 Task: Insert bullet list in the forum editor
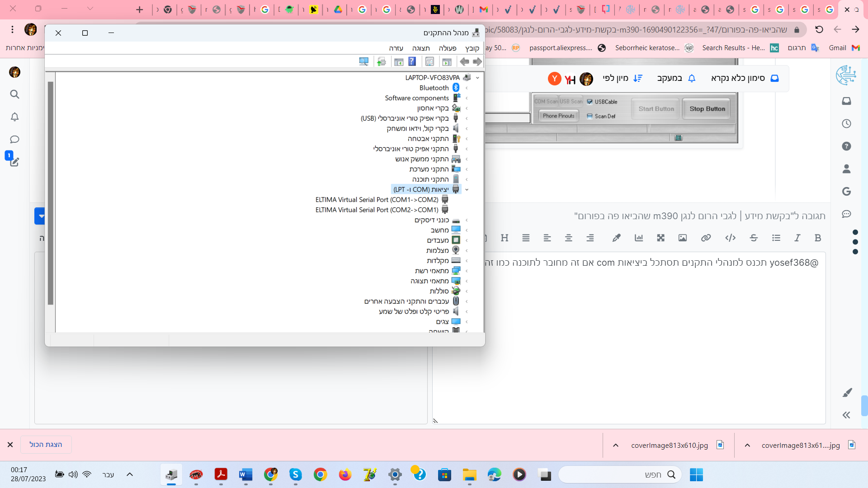(x=776, y=238)
